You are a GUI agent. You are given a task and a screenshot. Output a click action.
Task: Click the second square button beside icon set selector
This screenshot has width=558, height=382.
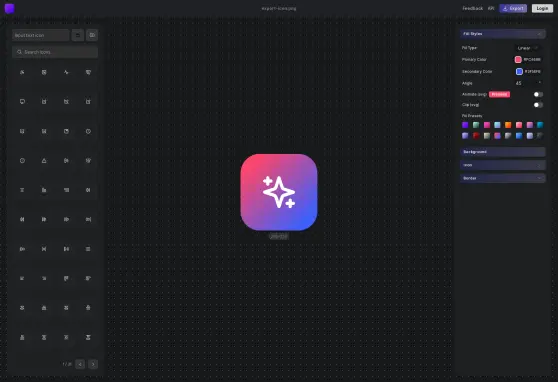point(92,35)
